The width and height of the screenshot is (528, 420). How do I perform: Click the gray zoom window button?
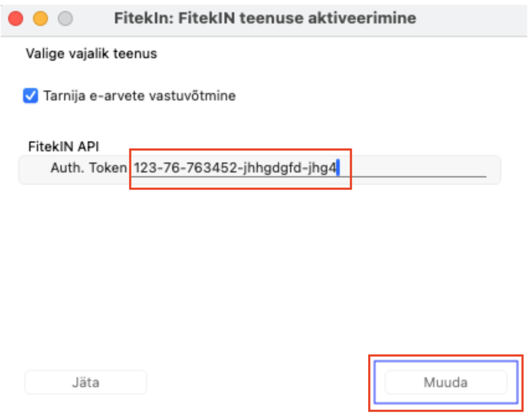point(65,19)
